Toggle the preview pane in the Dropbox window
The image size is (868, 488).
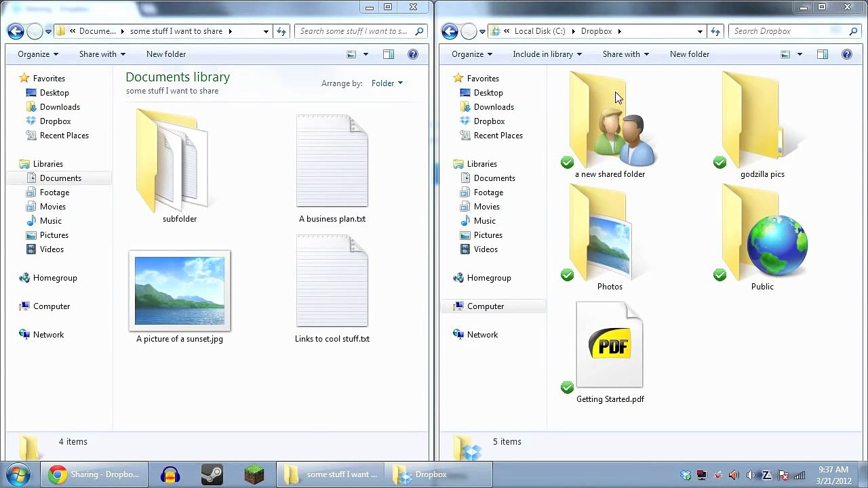click(x=822, y=54)
